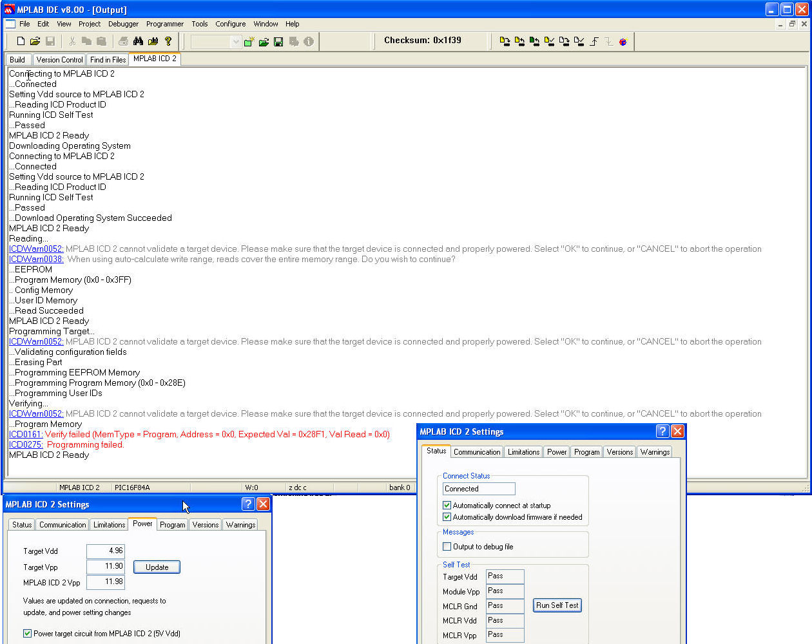812x644 pixels.
Task: Click the Reset and Connect to ICD icon
Action: (x=623, y=41)
